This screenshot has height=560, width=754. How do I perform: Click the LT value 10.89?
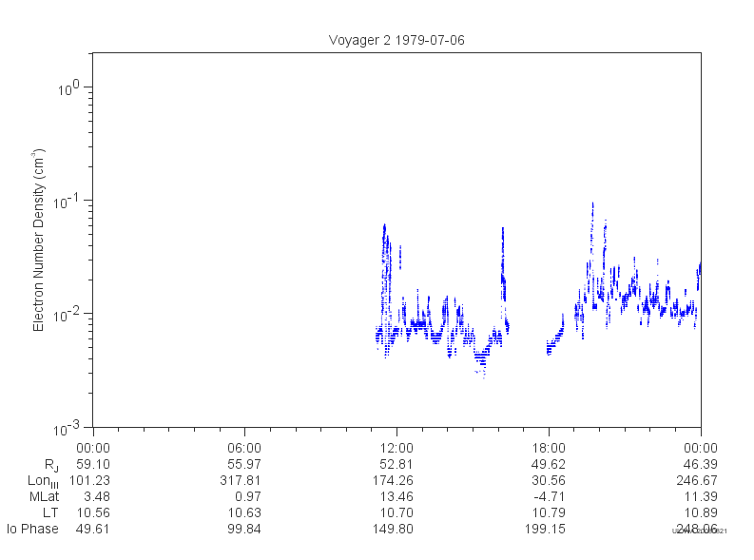point(701,512)
